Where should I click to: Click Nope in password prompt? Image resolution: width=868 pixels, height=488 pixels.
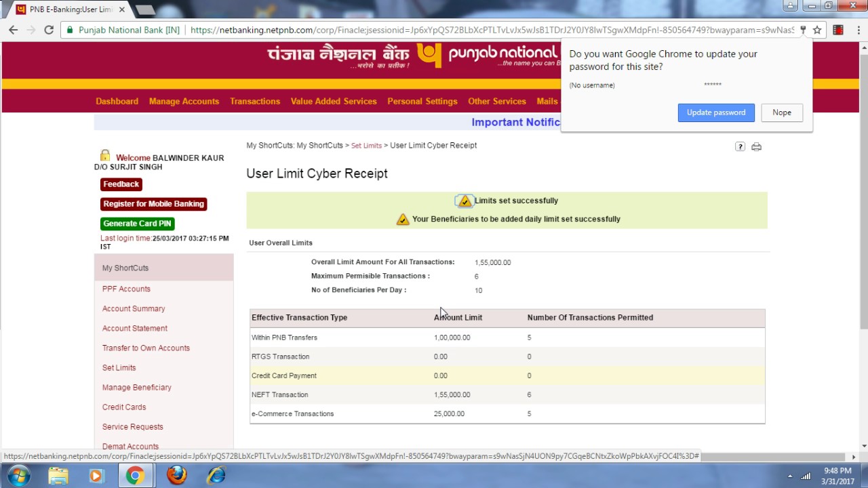[782, 113]
